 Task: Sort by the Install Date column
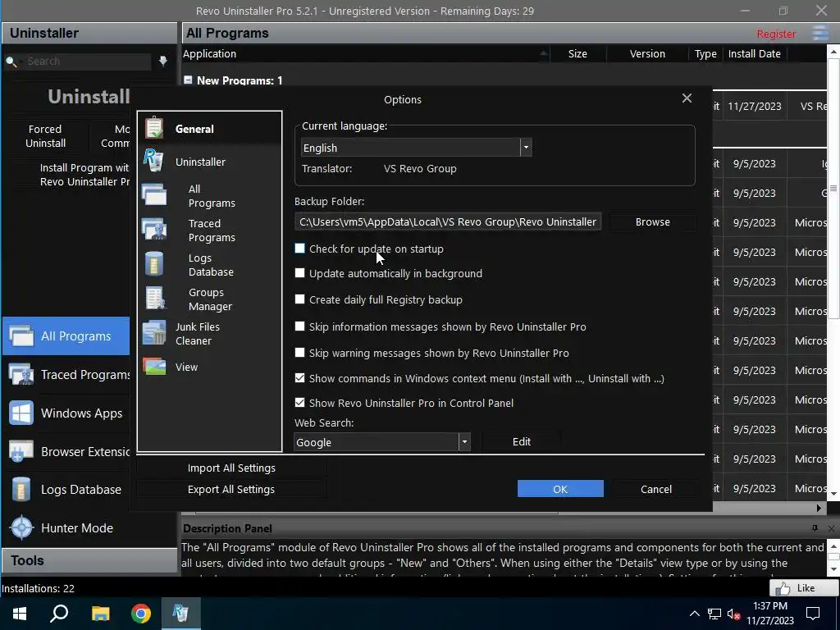point(755,53)
